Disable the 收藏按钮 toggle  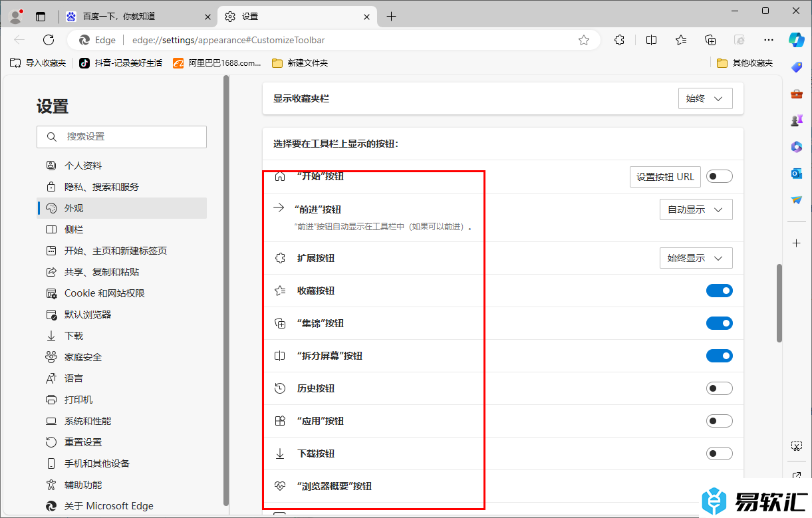click(720, 291)
